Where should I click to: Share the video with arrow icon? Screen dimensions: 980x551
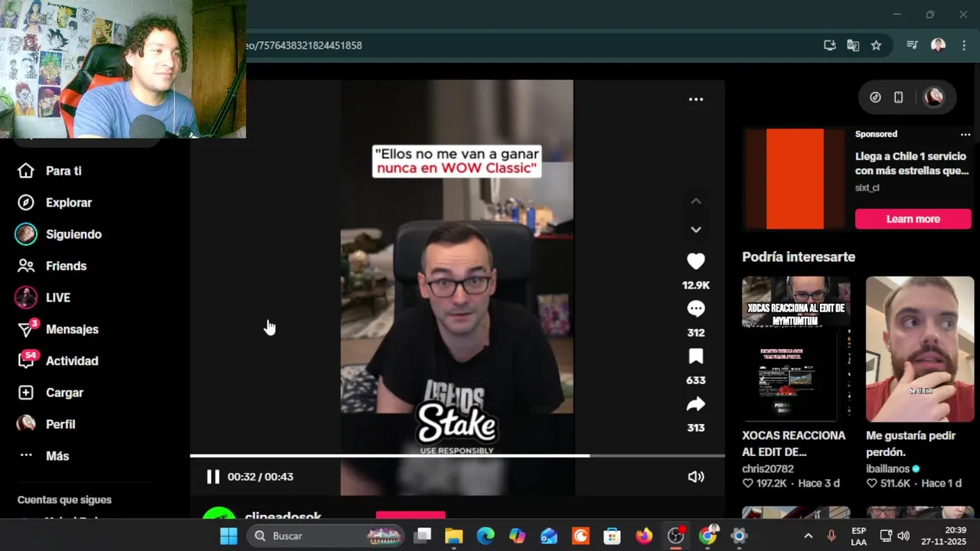point(695,404)
